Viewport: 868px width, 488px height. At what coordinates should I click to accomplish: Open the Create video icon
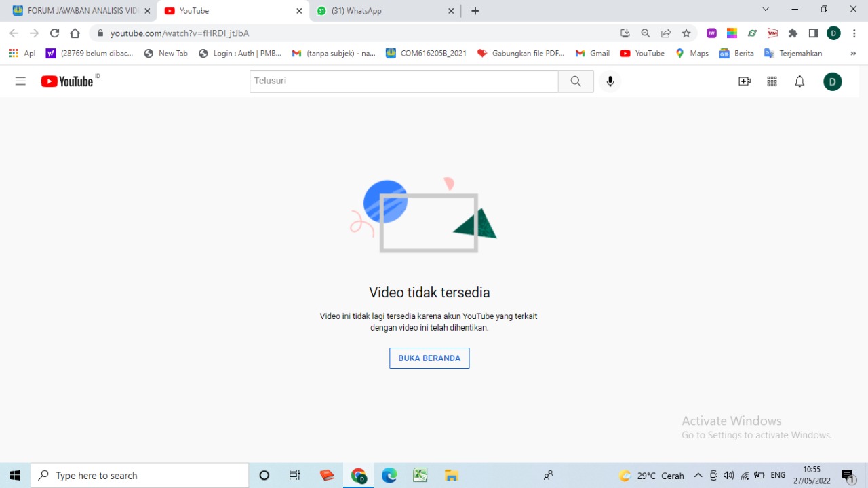click(x=745, y=81)
